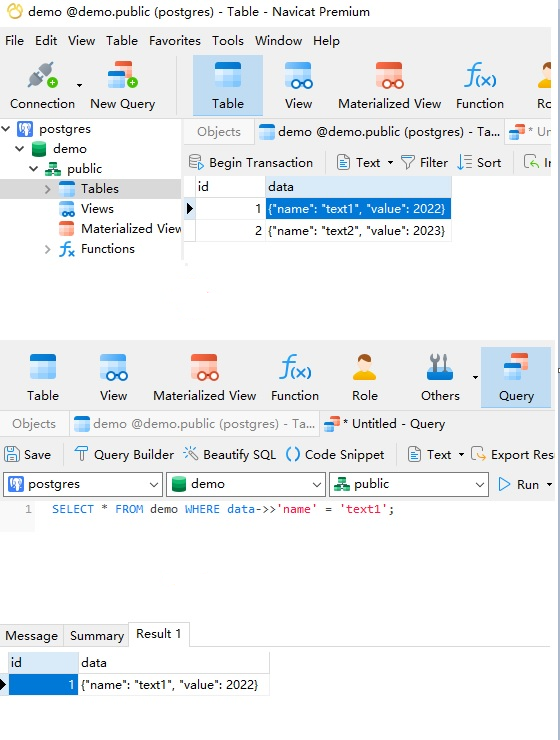This screenshot has width=560, height=740.
Task: Open the File menu
Action: (15, 41)
